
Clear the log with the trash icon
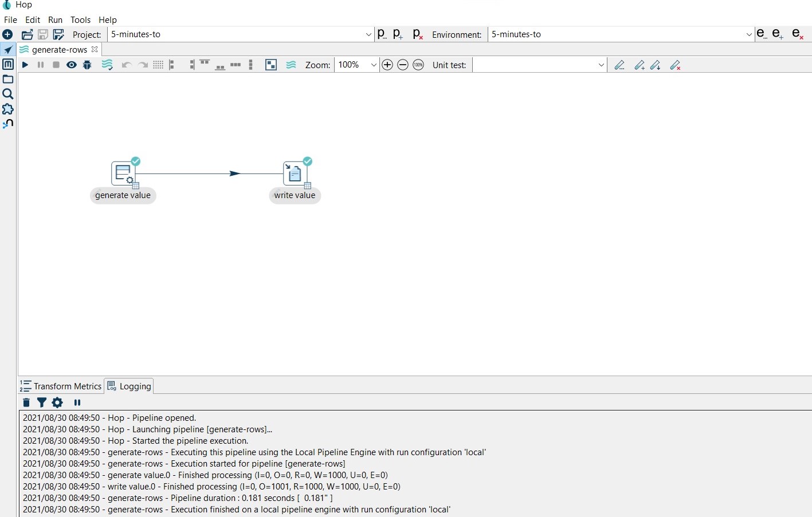coord(26,403)
